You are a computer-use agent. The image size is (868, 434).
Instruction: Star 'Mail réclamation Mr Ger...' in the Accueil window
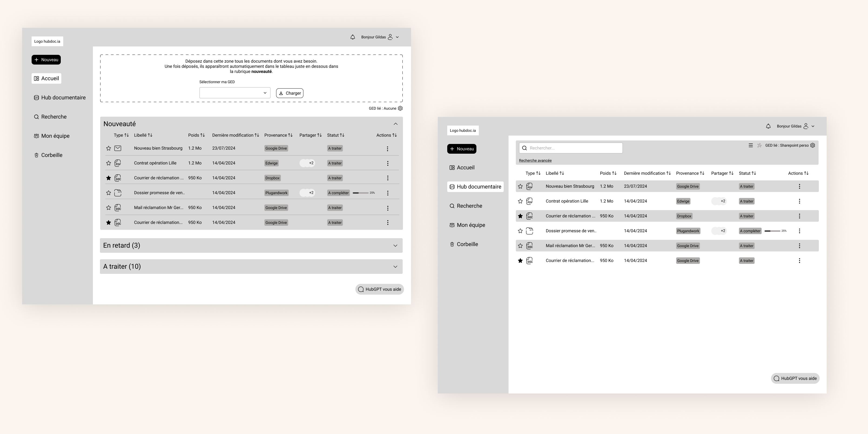(x=109, y=208)
